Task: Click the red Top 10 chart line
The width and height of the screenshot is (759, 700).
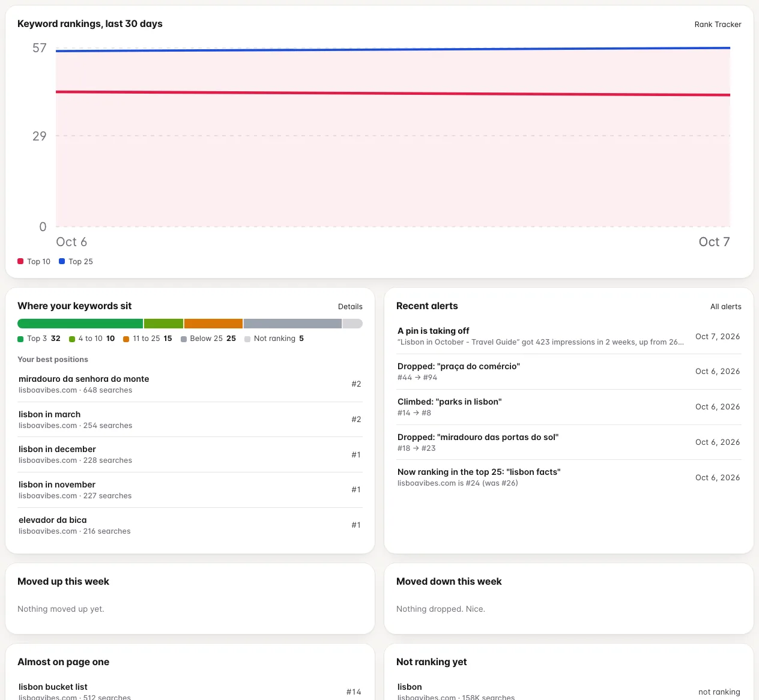Action: (x=393, y=94)
